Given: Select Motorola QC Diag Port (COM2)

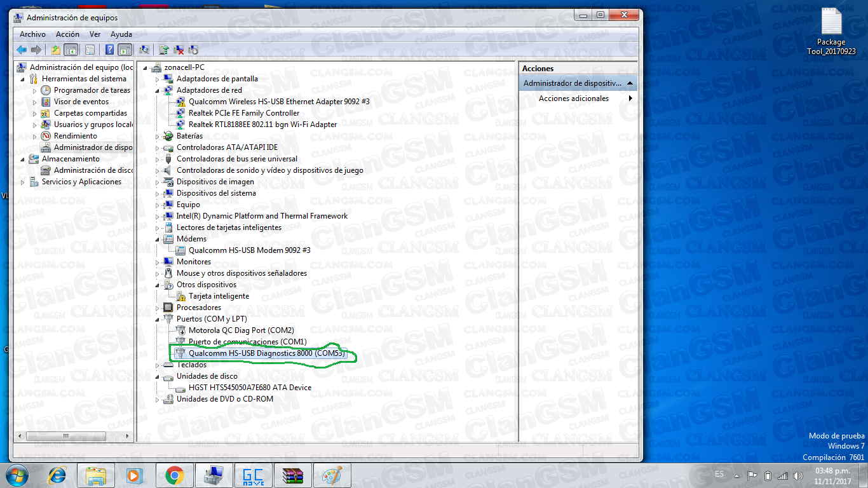Looking at the screenshot, I should 241,330.
